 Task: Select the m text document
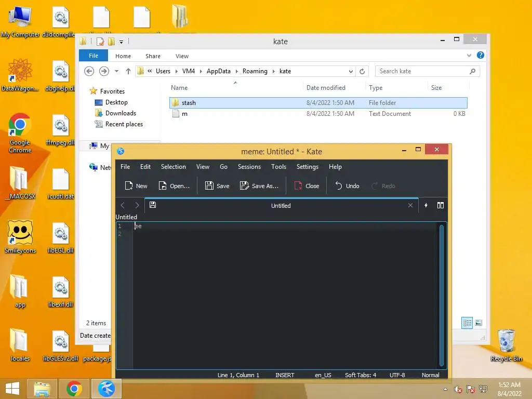point(318,114)
